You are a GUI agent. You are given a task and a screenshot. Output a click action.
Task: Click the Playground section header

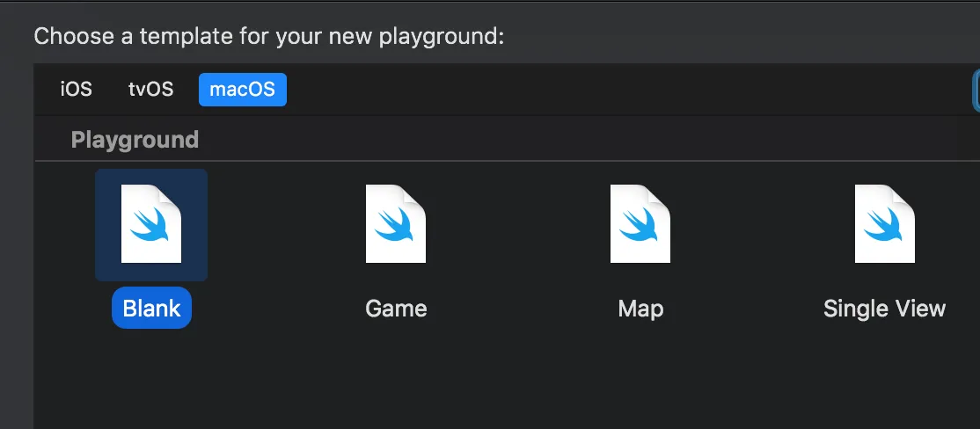(x=135, y=140)
